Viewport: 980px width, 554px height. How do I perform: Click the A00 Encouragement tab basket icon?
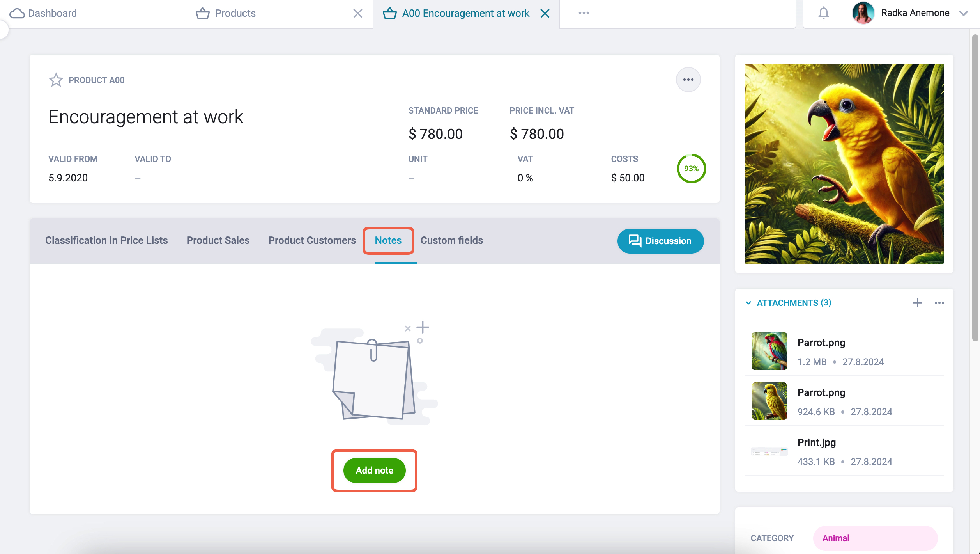tap(390, 13)
